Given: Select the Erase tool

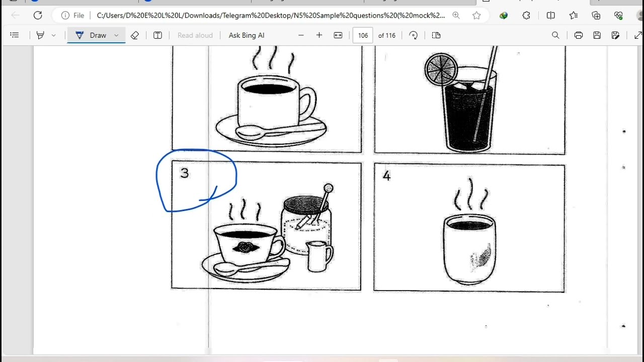Looking at the screenshot, I should (135, 35).
